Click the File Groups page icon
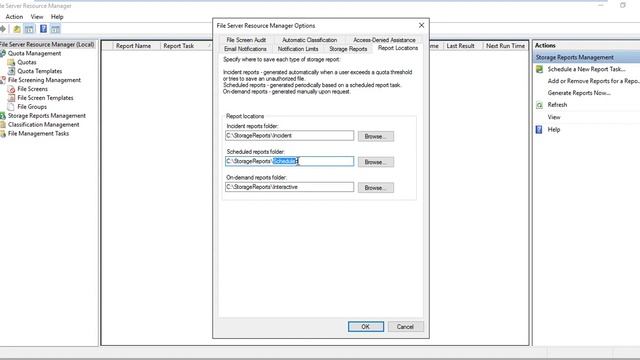The height and width of the screenshot is (360, 640). coord(11,107)
